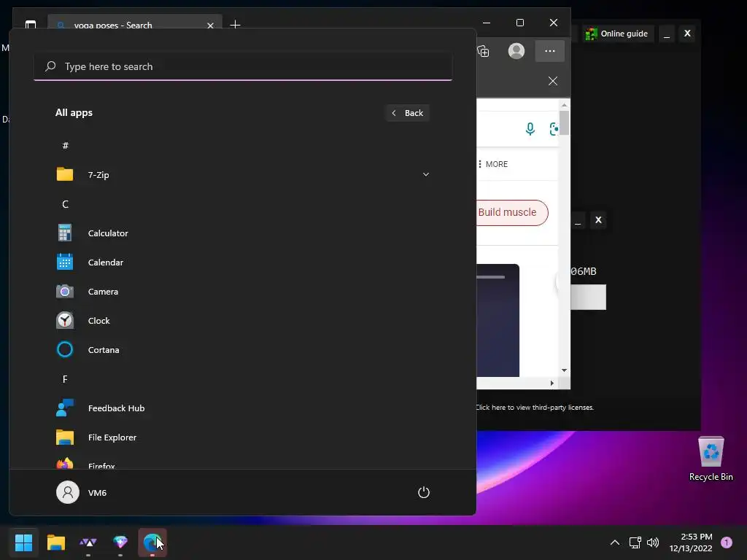Open the VM6 user account avatar

tap(68, 492)
